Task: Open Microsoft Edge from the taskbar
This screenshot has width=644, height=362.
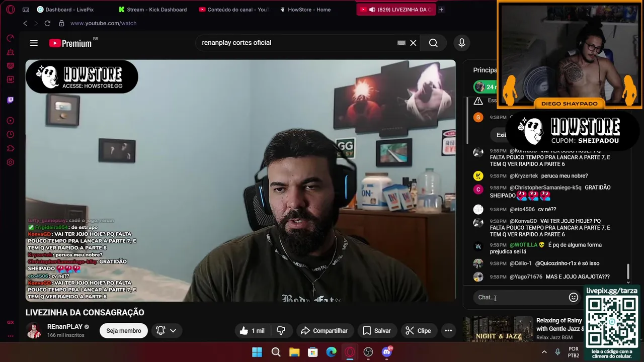Action: [x=331, y=352]
